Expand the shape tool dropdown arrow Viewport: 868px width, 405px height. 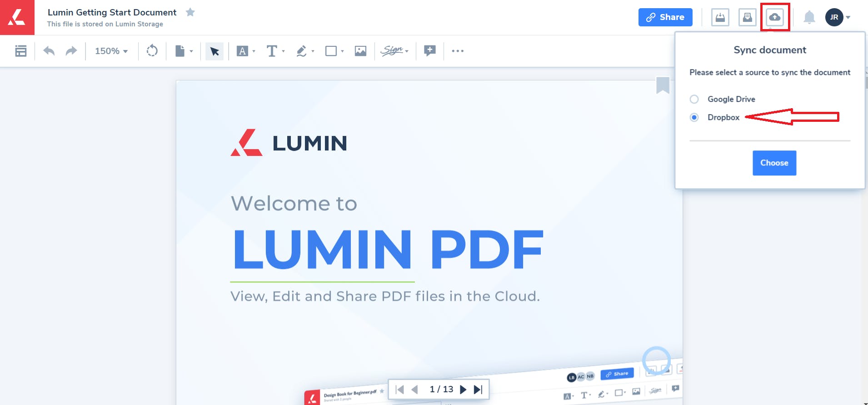(x=343, y=51)
